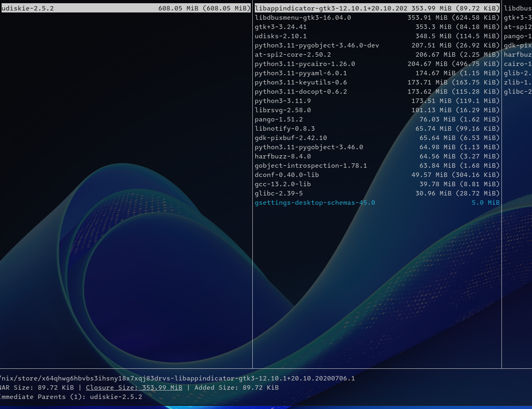Choose udisks-2.10.1 from the dependency list
Screen dimensions: 532x409
pos(280,36)
